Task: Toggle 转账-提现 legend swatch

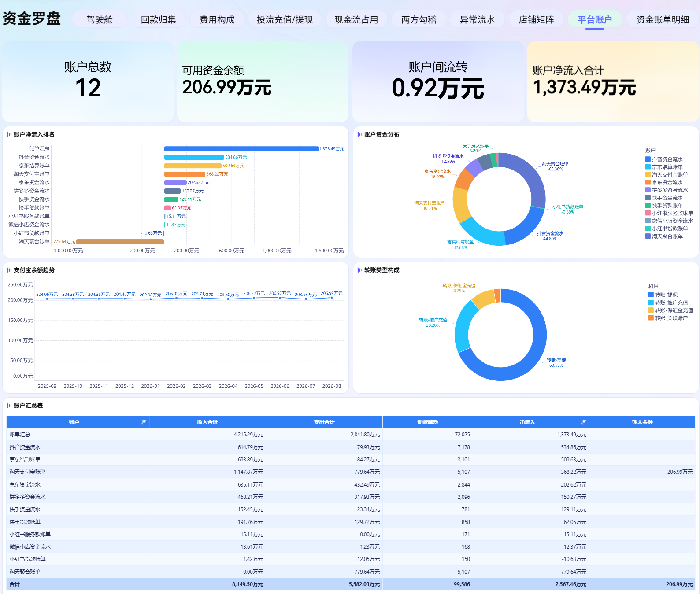Action: [651, 295]
